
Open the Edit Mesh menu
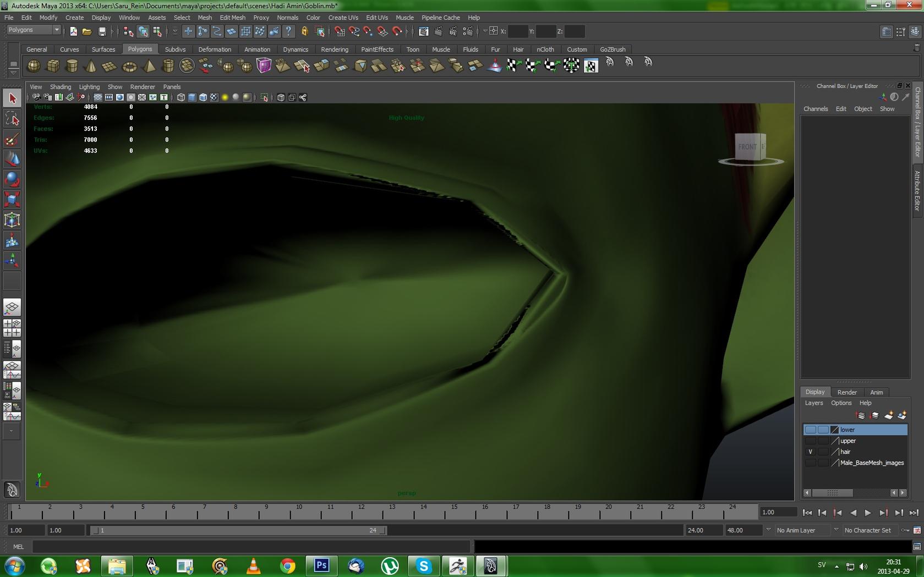click(x=232, y=18)
